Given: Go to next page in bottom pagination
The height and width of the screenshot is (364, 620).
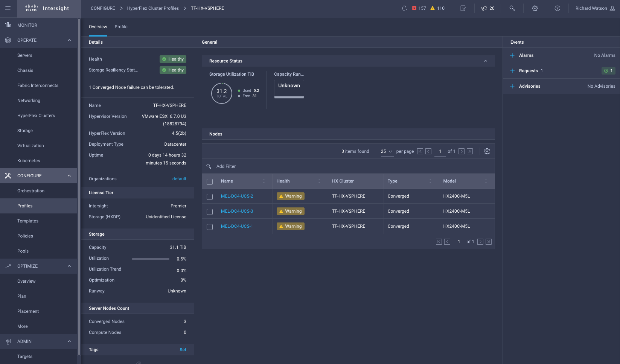Looking at the screenshot, I should click(x=480, y=242).
